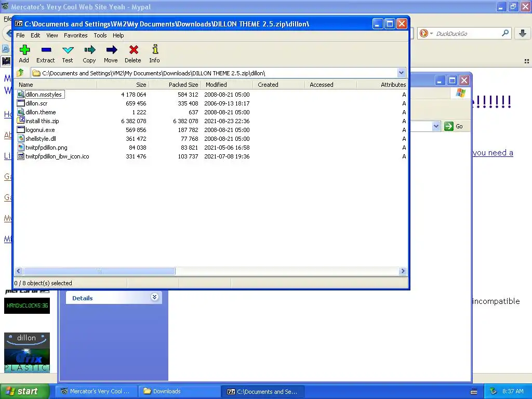Open the File menu in 7-Zip
The width and height of the screenshot is (532, 399).
(20, 35)
